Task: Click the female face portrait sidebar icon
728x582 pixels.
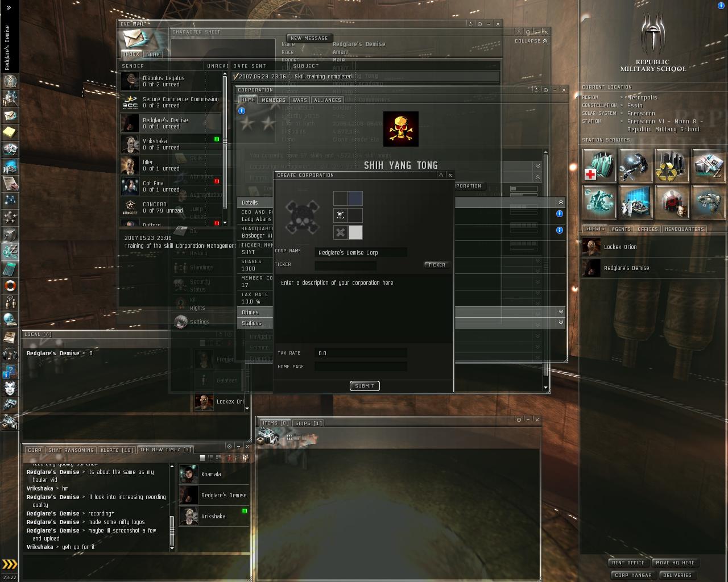Action: [10, 388]
